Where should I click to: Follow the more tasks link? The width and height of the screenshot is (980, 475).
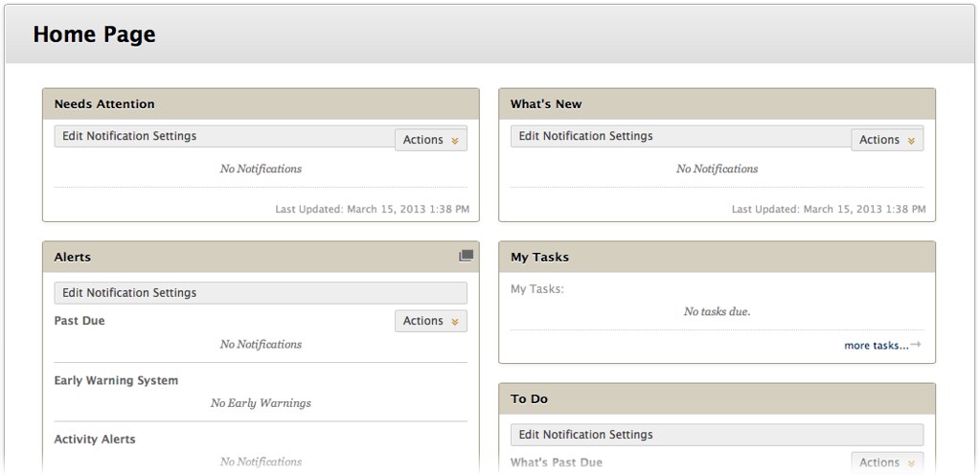[x=877, y=345]
